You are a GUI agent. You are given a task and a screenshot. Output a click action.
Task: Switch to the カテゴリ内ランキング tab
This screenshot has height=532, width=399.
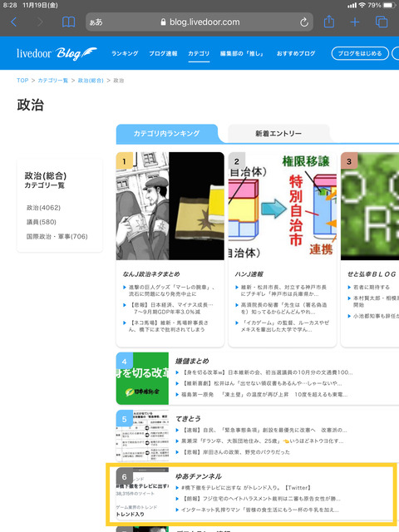click(166, 133)
